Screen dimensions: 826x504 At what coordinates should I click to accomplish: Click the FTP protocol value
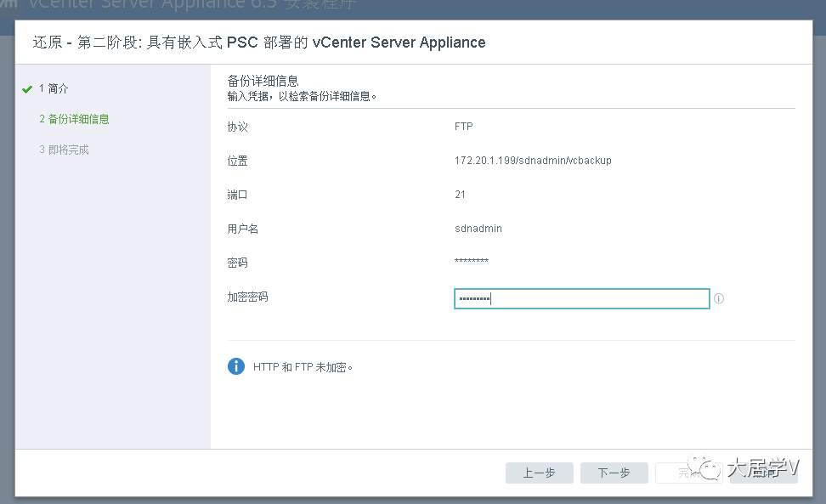click(463, 127)
